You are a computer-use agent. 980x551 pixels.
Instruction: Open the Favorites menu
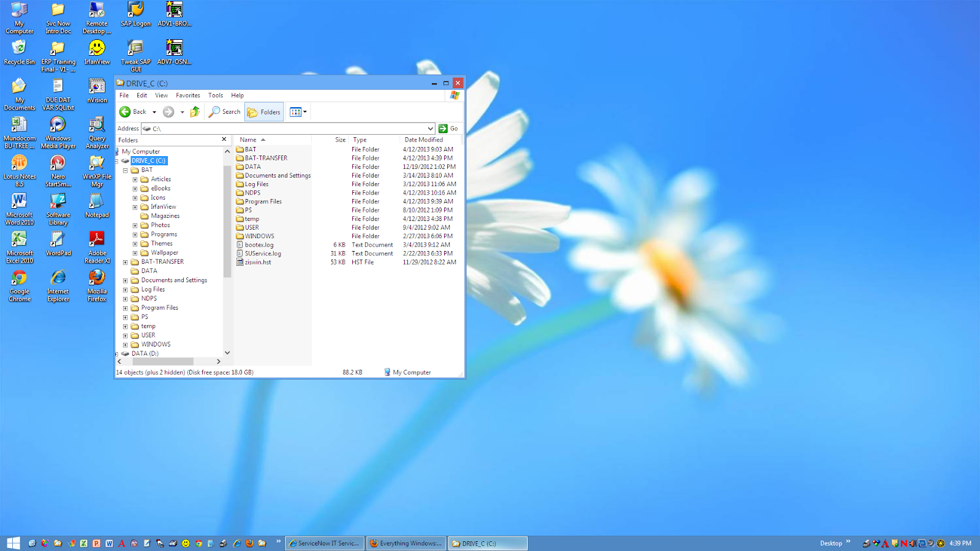pyautogui.click(x=188, y=96)
